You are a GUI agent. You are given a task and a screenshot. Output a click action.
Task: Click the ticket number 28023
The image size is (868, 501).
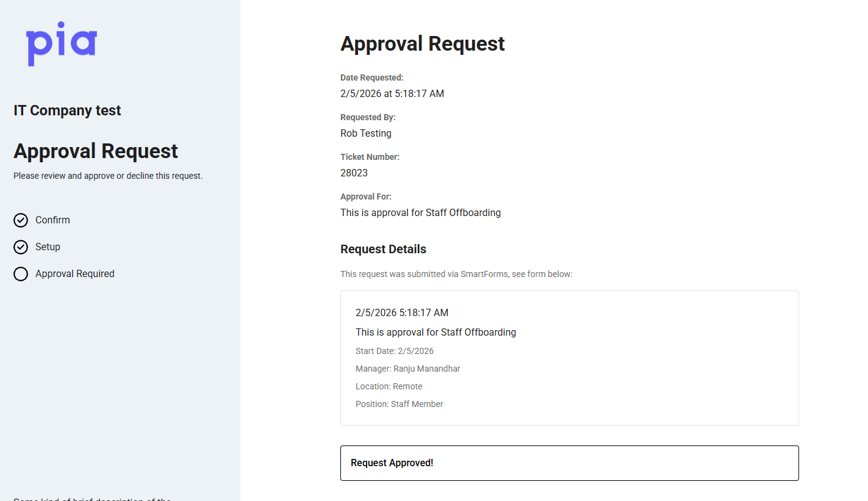(354, 173)
